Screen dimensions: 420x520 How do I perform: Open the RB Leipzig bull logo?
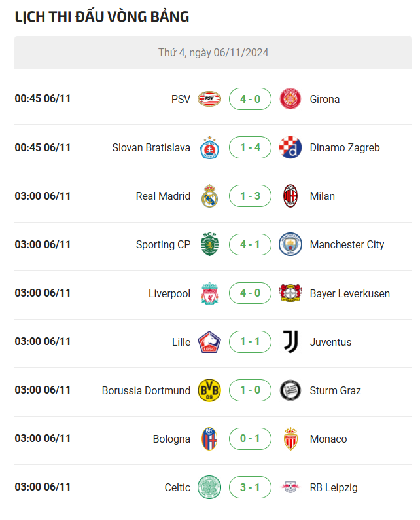[x=290, y=487]
